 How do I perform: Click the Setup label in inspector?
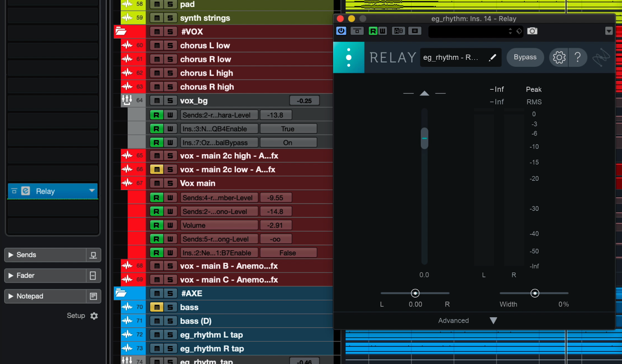pyautogui.click(x=76, y=315)
